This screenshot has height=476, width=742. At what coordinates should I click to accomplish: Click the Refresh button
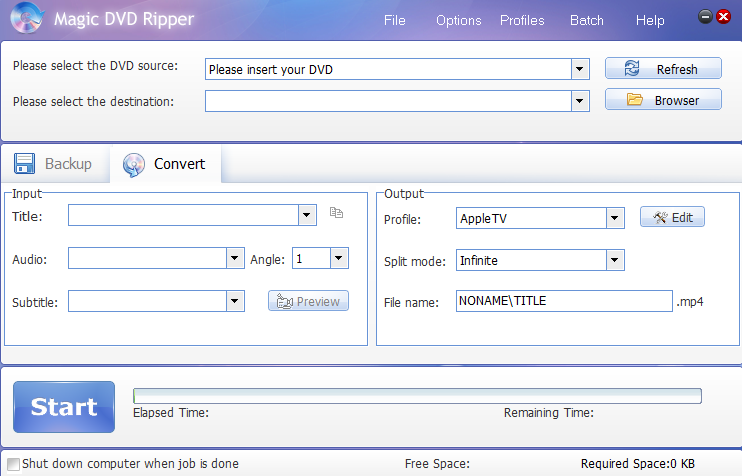[x=663, y=69]
